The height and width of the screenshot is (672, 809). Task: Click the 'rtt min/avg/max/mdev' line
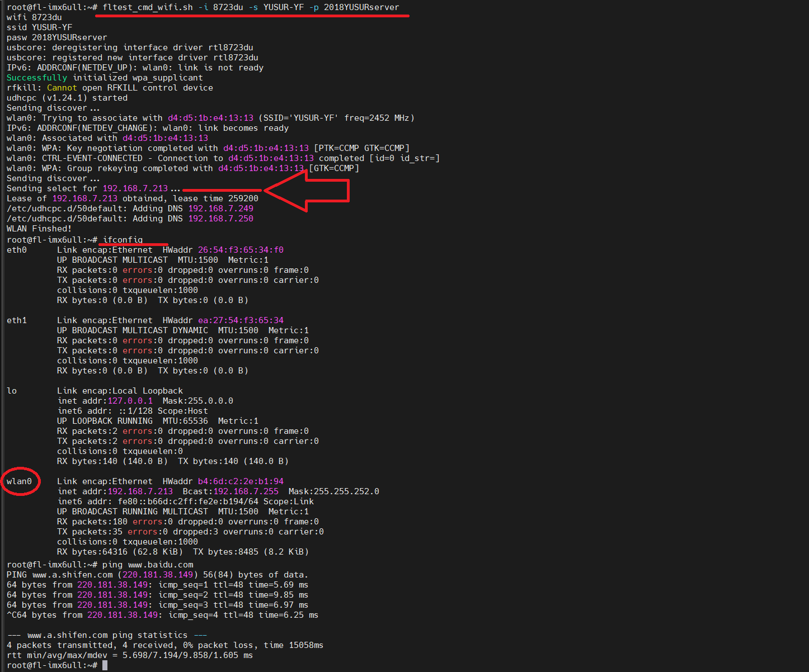click(x=130, y=655)
